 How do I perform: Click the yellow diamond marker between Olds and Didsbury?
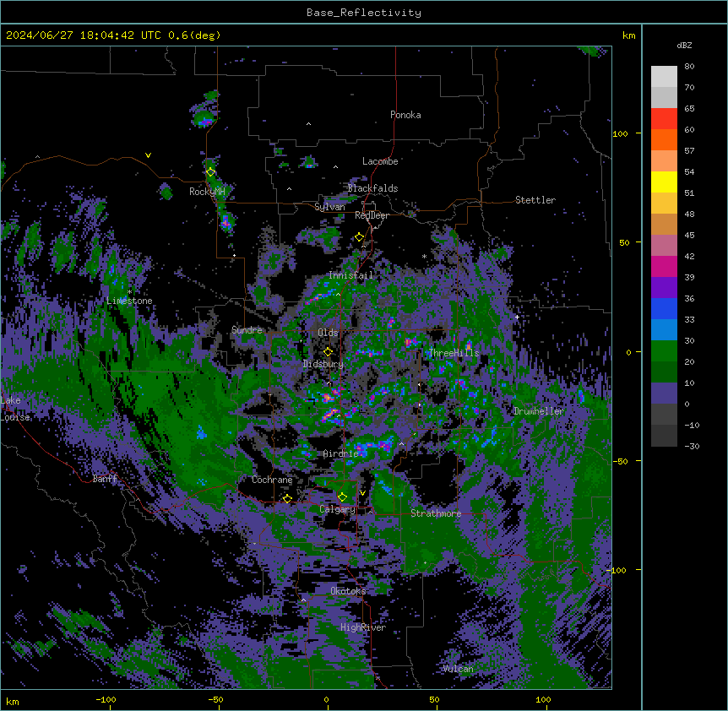328,352
